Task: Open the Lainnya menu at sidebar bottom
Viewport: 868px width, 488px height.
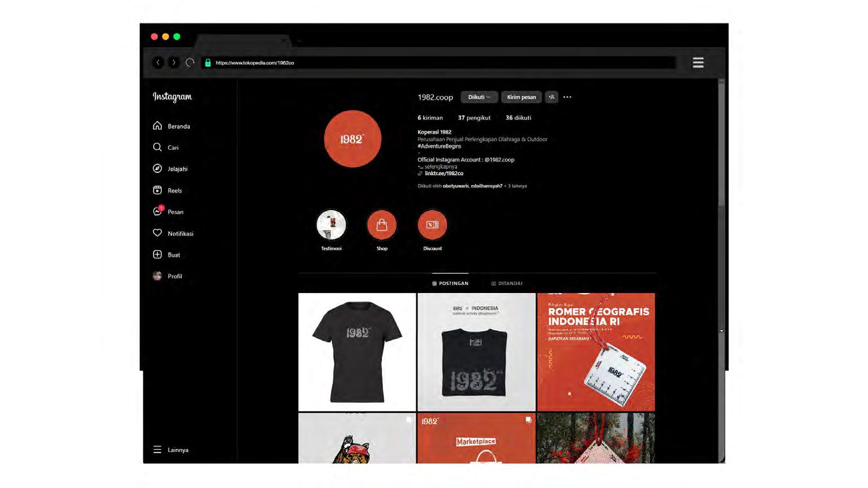Action: click(x=171, y=450)
